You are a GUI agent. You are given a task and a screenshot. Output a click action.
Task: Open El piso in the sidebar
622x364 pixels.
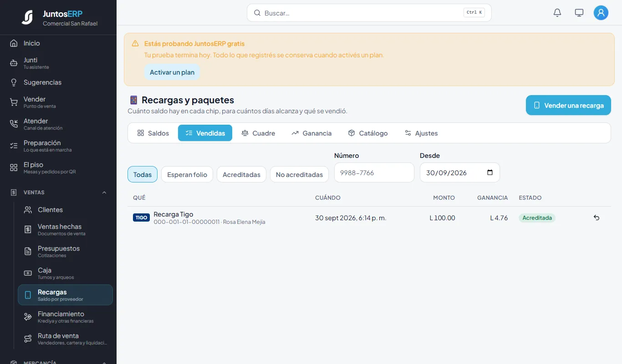[58, 167]
